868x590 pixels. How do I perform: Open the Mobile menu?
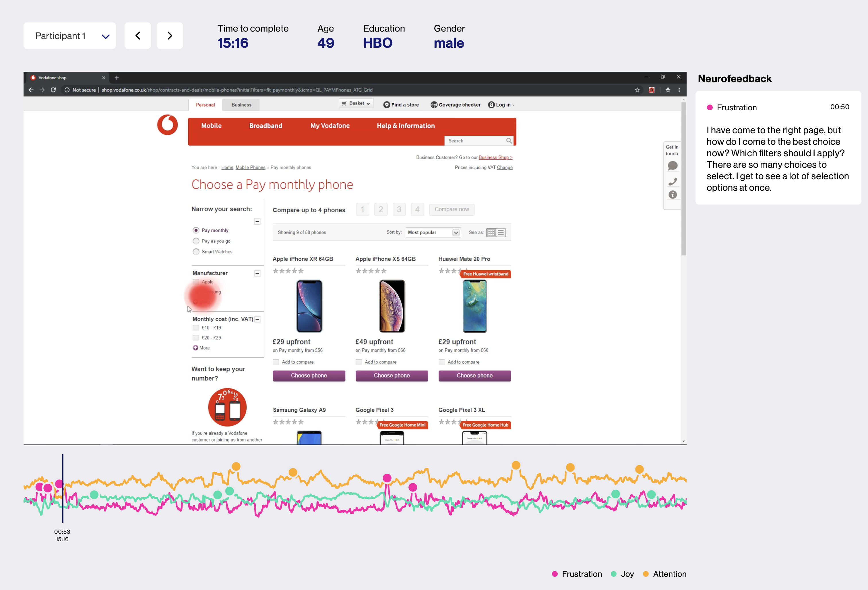(211, 126)
